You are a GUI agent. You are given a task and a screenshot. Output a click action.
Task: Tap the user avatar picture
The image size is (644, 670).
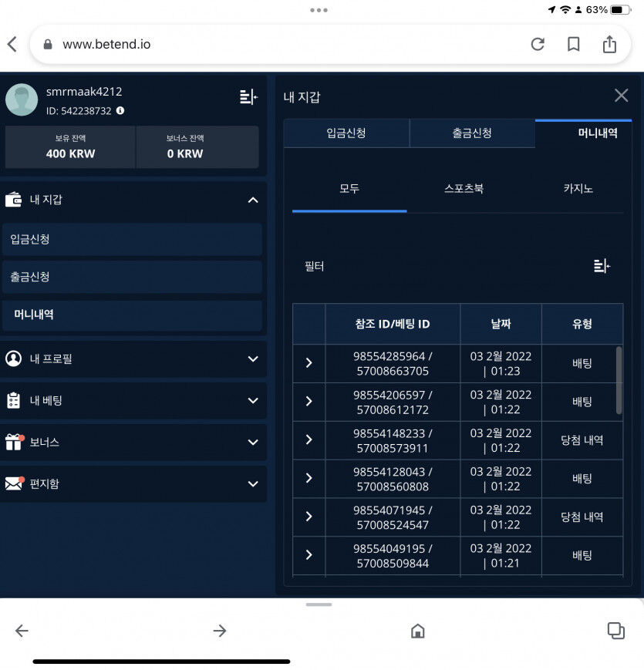(x=22, y=99)
